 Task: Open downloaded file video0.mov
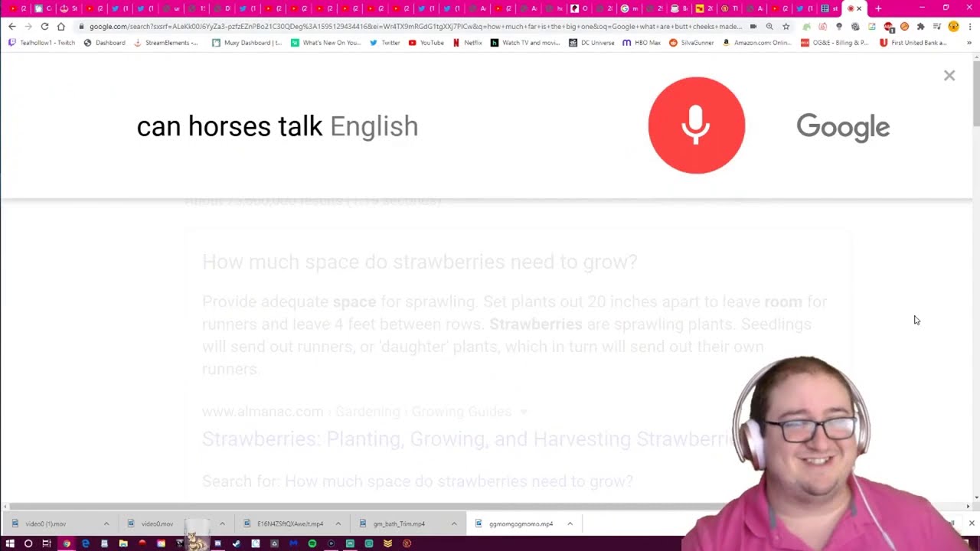(x=157, y=523)
